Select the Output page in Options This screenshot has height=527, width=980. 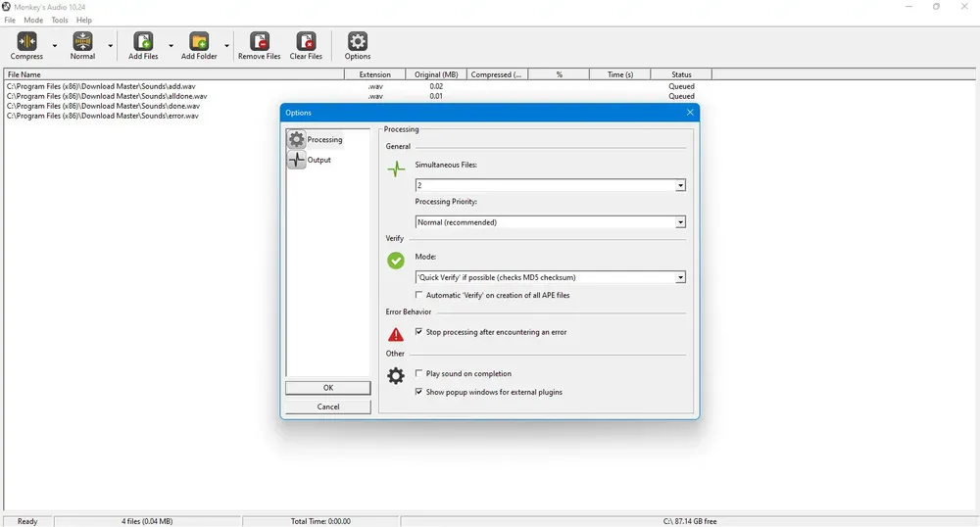pyautogui.click(x=310, y=160)
